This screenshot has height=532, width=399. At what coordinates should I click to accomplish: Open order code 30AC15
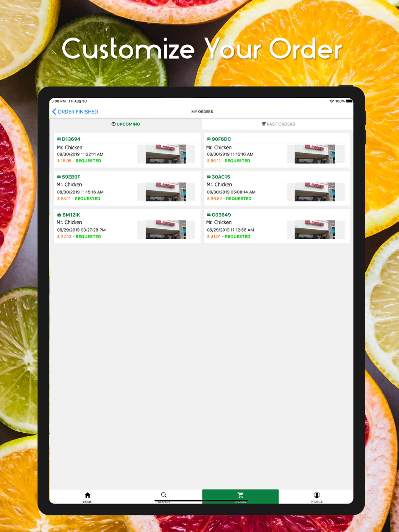[221, 177]
